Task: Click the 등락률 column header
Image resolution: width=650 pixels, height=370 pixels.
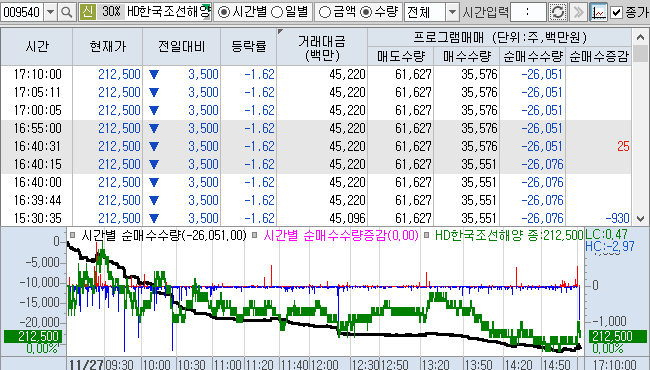Action: click(x=248, y=46)
